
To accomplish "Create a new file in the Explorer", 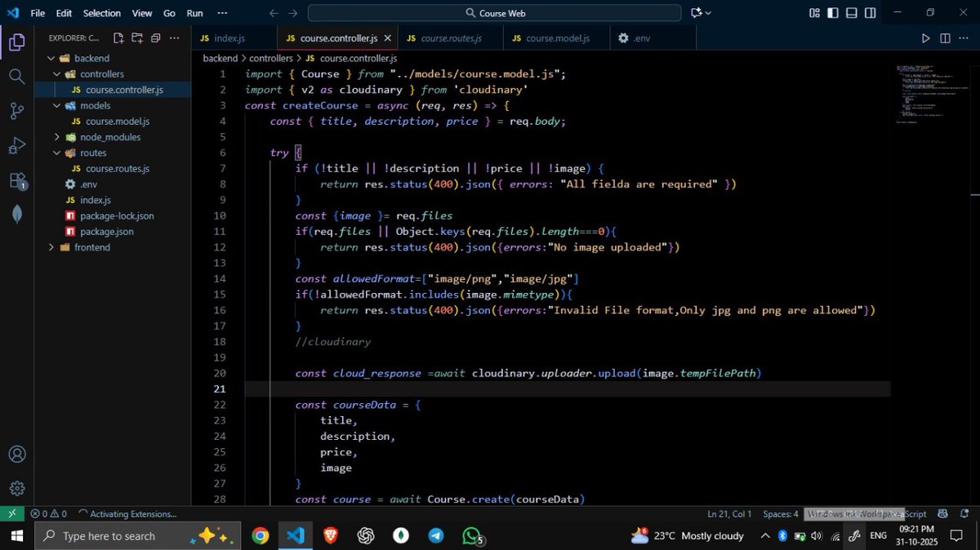I will point(117,38).
